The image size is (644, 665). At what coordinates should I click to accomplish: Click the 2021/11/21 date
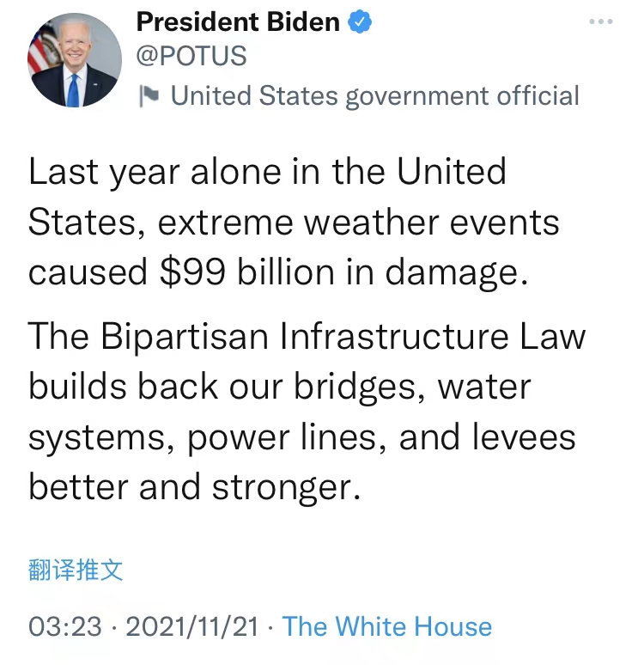[192, 626]
